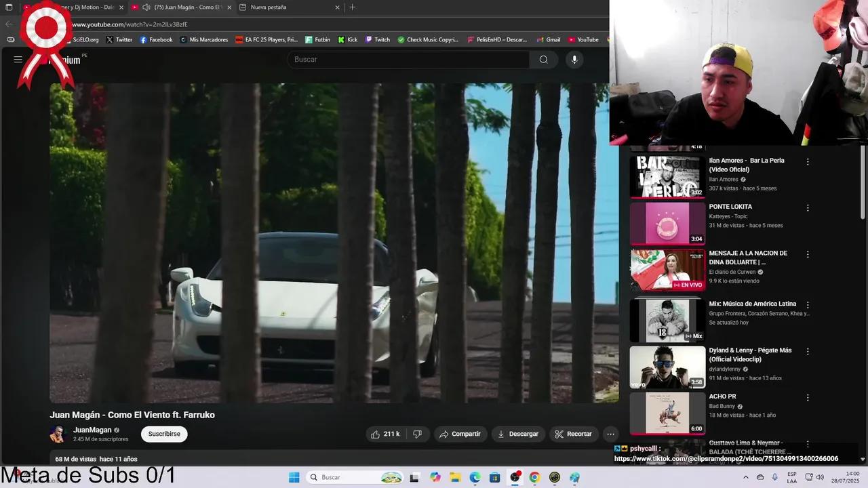Open ACHO PR video thumbnail
Viewport: 868px width, 488px height.
[667, 413]
